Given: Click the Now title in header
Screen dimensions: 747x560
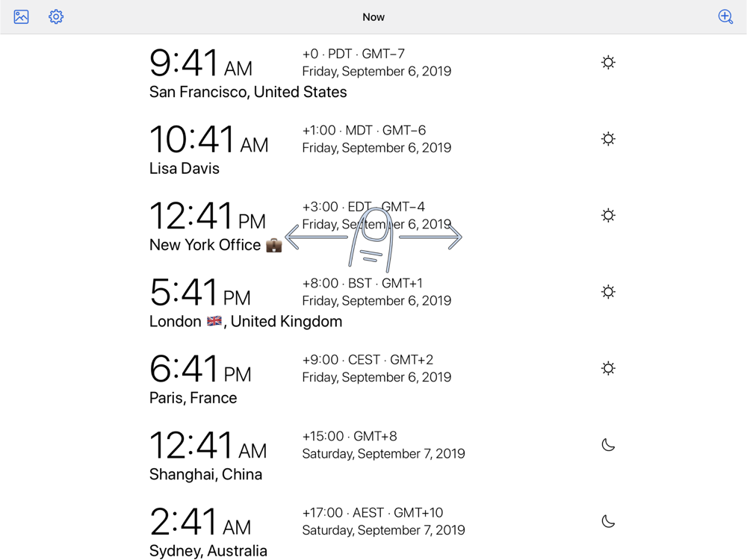Looking at the screenshot, I should 373,17.
